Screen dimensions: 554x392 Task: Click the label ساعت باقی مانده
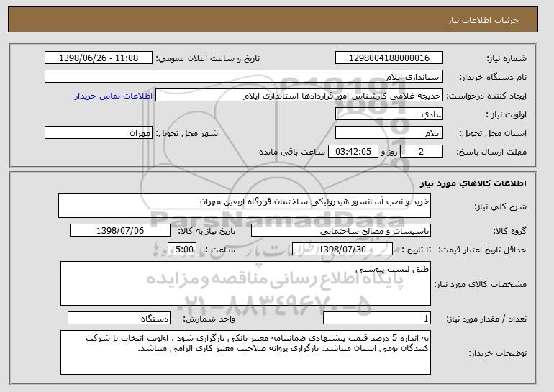[x=292, y=152]
